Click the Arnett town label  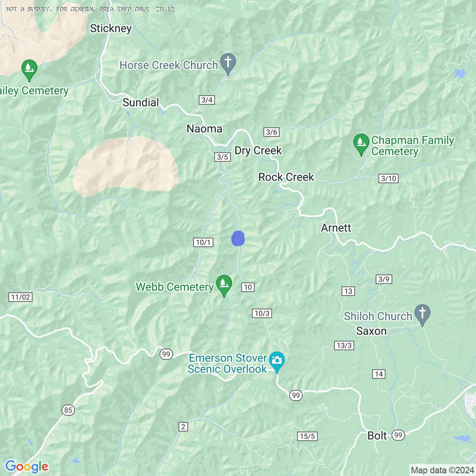[336, 228]
